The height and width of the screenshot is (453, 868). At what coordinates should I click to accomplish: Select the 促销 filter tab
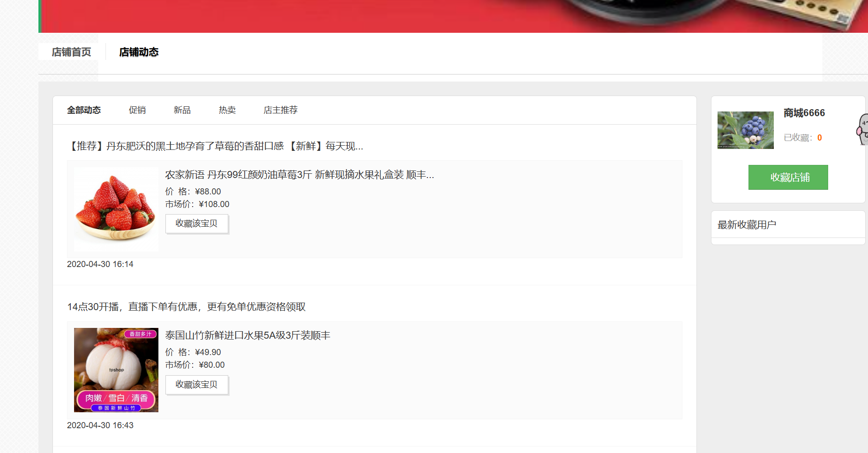[137, 110]
